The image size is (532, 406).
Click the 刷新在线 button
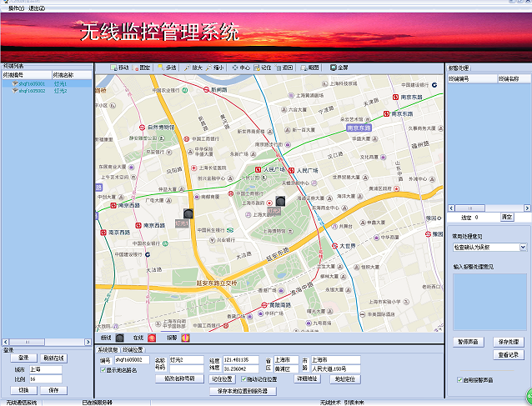pyautogui.click(x=53, y=358)
